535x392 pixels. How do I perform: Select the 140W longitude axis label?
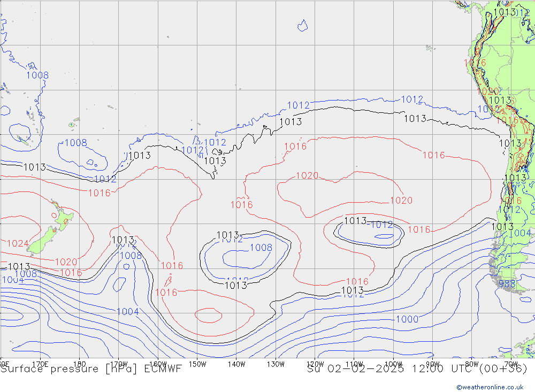pos(236,363)
